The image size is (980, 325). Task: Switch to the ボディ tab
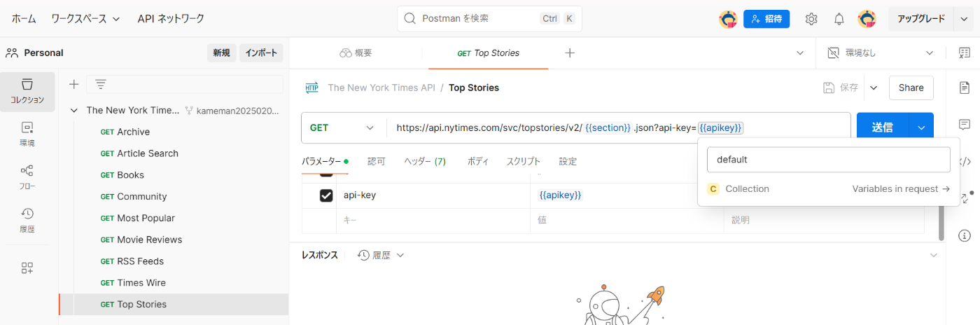478,161
